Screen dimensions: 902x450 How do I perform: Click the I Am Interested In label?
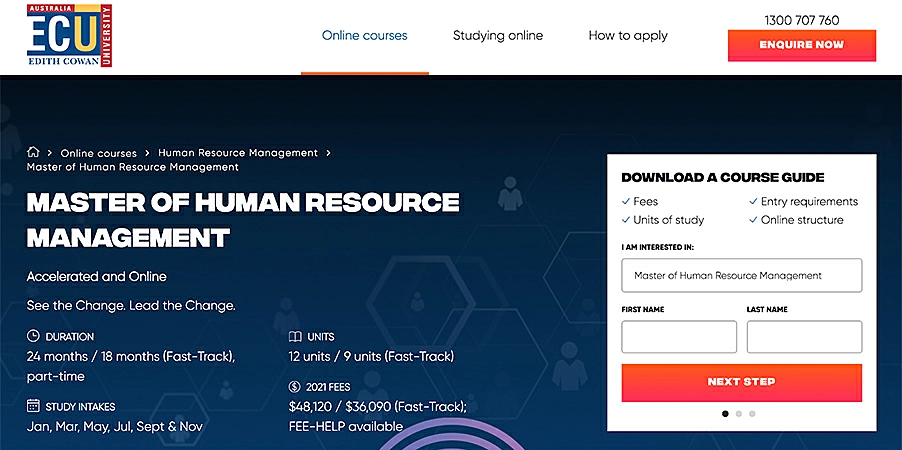[658, 247]
